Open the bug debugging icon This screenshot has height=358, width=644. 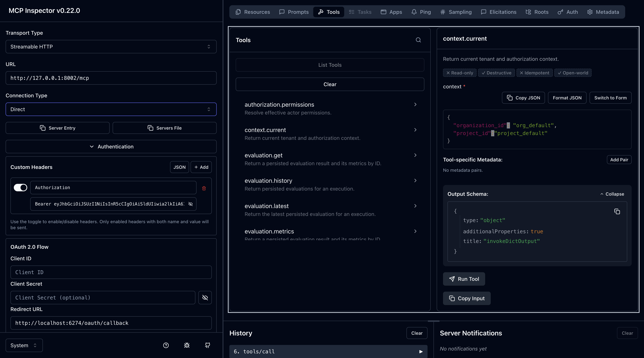click(x=187, y=345)
